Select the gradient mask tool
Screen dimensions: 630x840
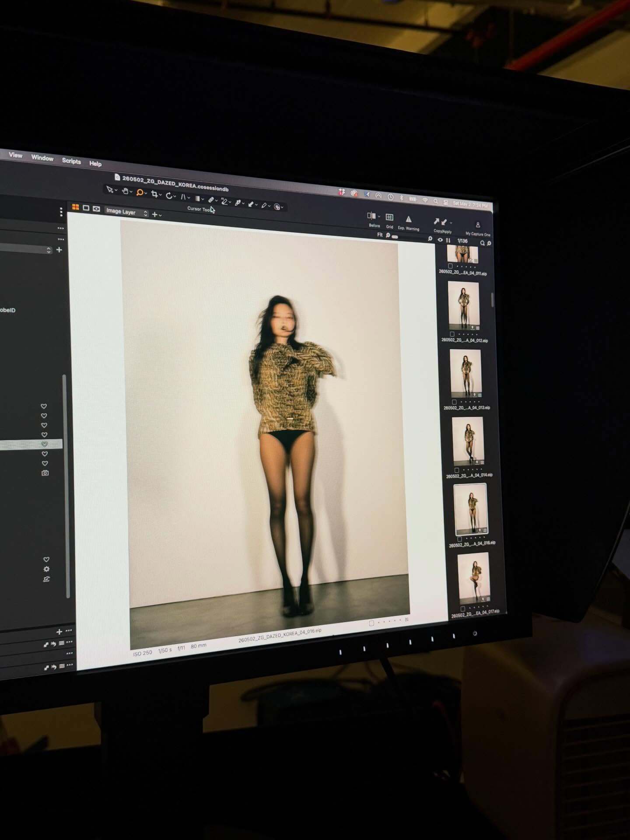point(197,198)
